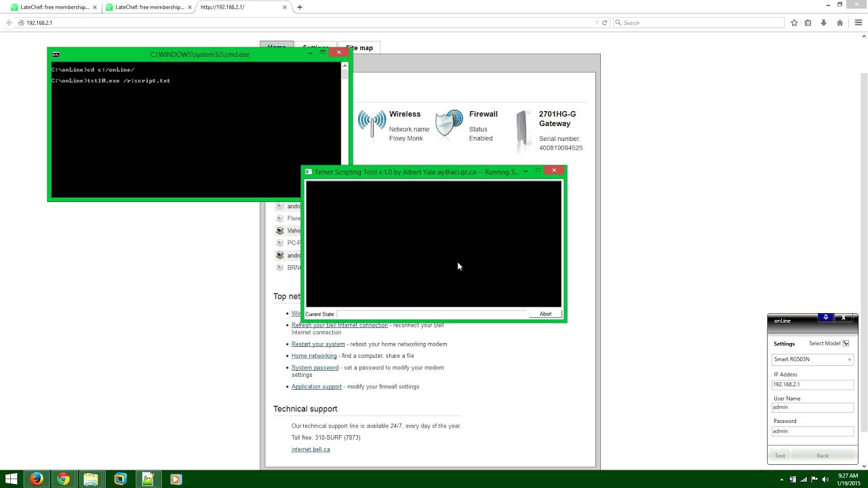Open the Smart RG505N model dropdown

pyautogui.click(x=812, y=359)
